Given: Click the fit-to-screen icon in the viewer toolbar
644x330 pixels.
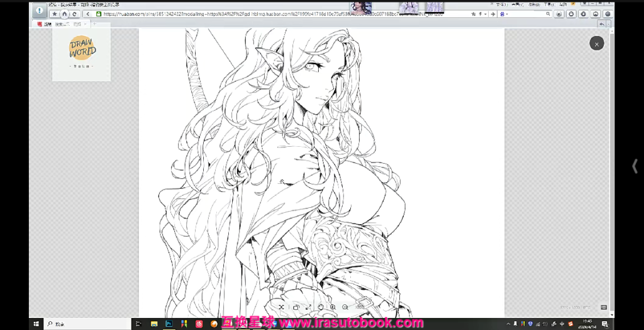Looking at the screenshot, I should click(x=281, y=307).
